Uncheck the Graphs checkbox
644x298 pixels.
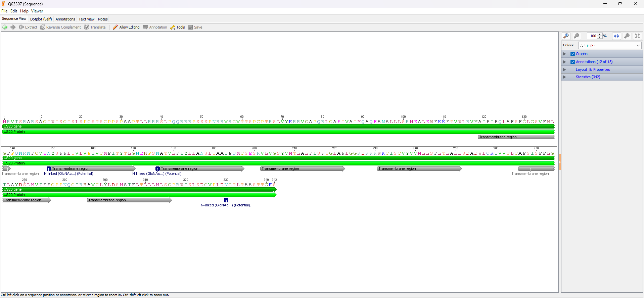573,54
